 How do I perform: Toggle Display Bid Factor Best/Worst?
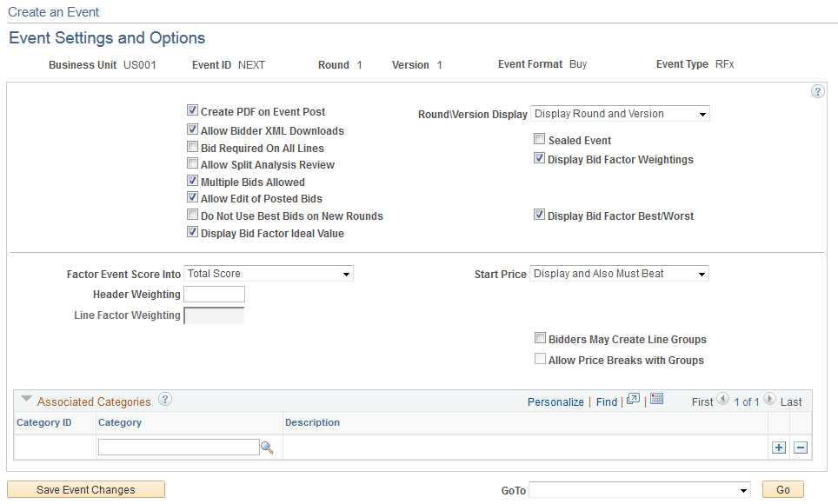click(x=539, y=215)
